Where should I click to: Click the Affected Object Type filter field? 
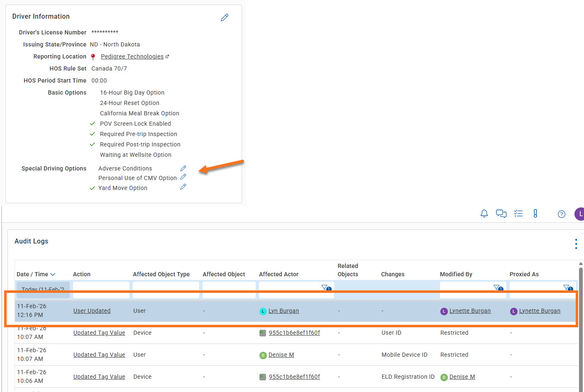(x=166, y=290)
